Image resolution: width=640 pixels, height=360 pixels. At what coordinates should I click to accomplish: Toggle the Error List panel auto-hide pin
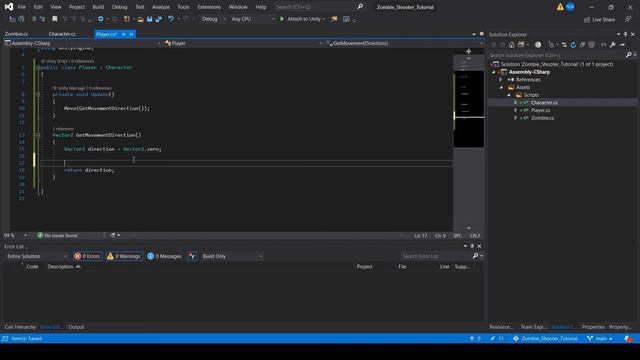(x=472, y=247)
